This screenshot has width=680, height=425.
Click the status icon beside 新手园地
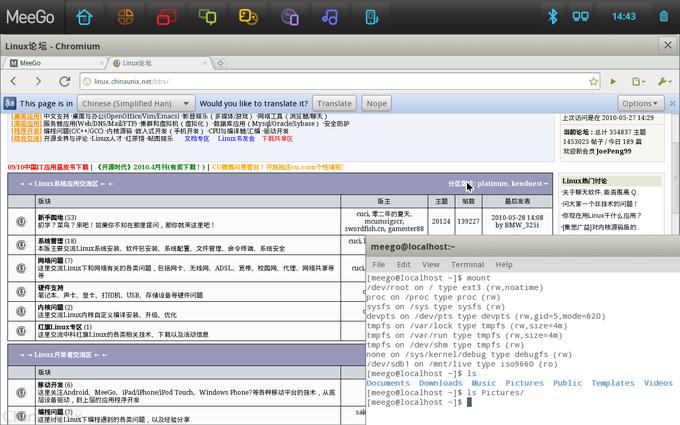point(21,222)
